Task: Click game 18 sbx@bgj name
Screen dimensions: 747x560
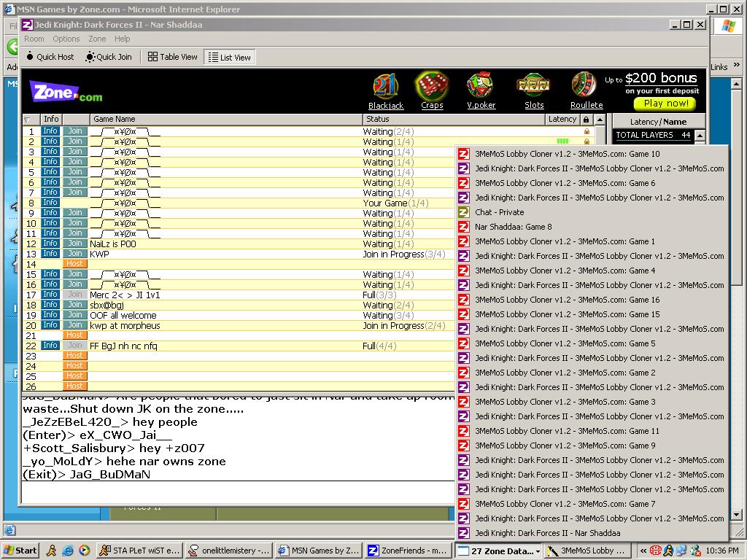Action: (107, 305)
